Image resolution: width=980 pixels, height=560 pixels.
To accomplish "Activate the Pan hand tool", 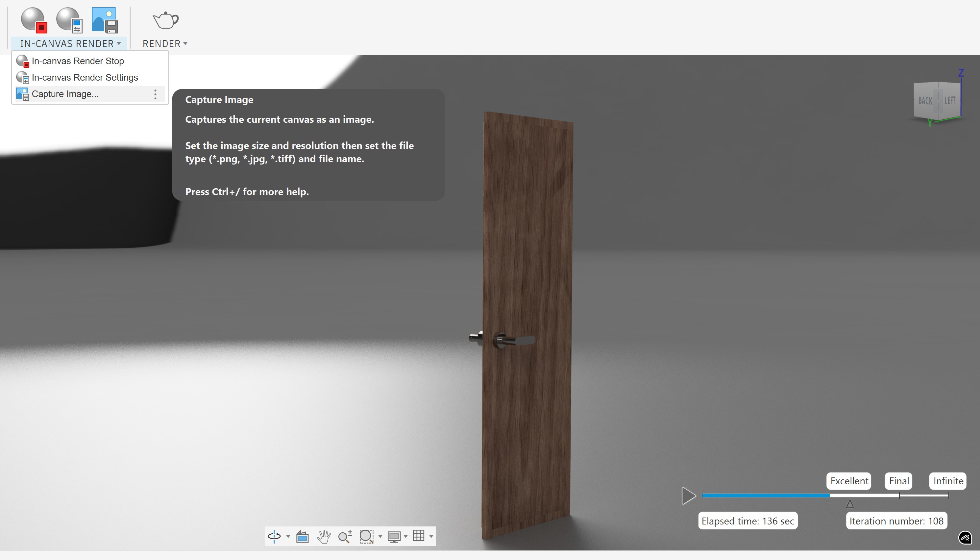I will [x=324, y=536].
